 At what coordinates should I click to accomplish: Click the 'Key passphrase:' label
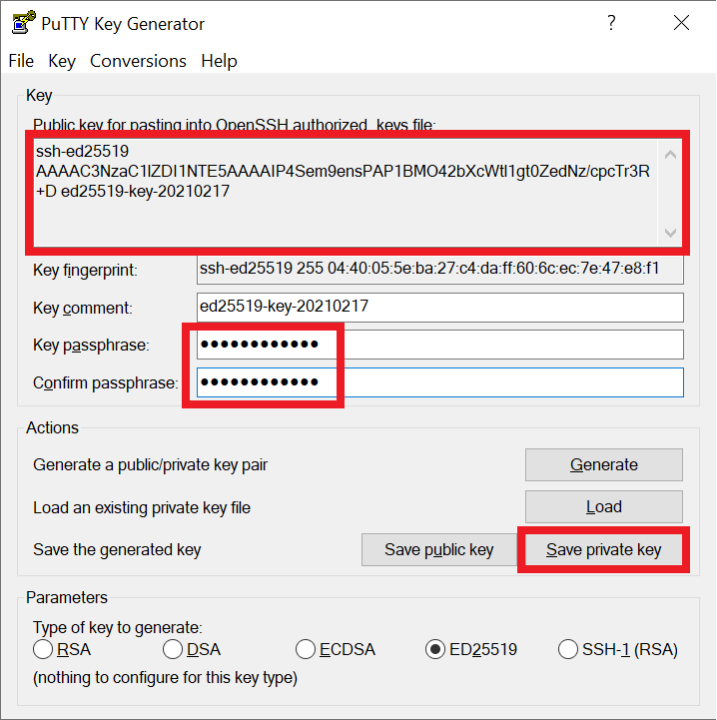click(91, 345)
